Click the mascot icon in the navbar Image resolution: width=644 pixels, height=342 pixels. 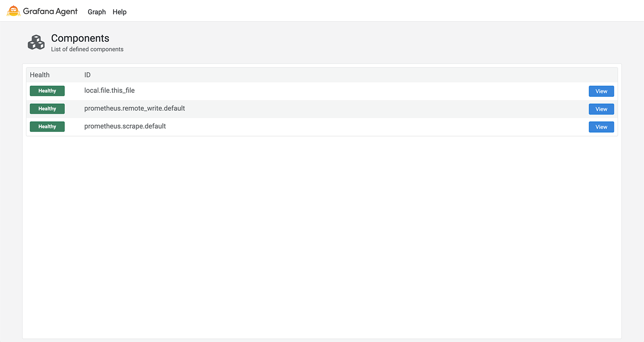pyautogui.click(x=13, y=11)
